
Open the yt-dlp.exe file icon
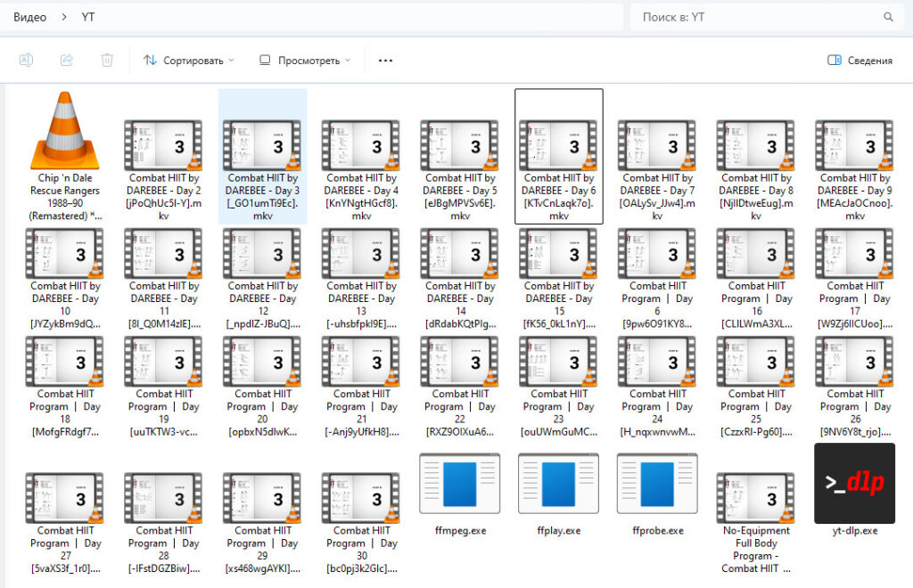[855, 484]
